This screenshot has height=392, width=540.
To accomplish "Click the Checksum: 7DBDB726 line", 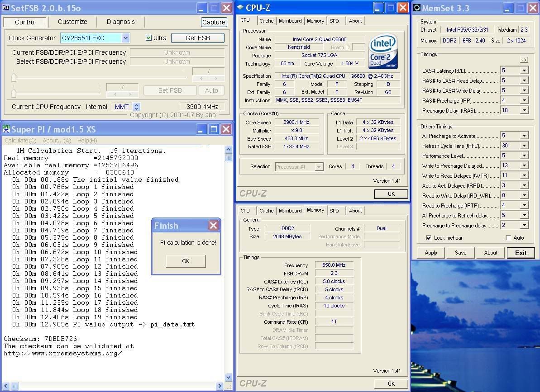I will [40, 339].
